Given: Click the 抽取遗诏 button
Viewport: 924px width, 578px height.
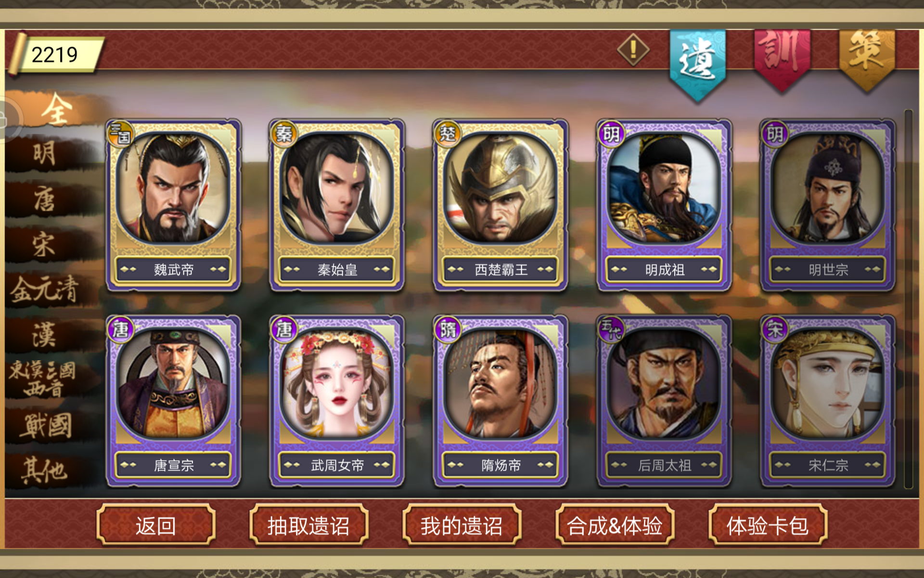Looking at the screenshot, I should point(308,525).
